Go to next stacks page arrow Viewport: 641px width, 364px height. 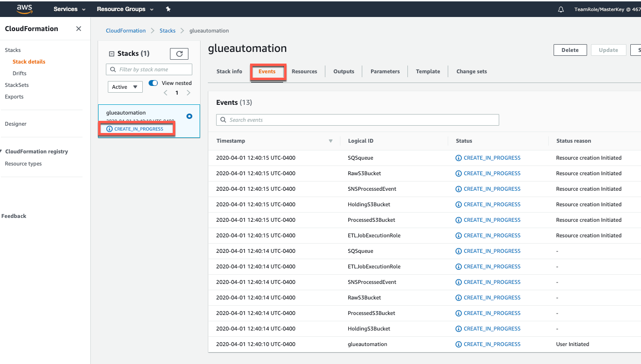click(188, 93)
